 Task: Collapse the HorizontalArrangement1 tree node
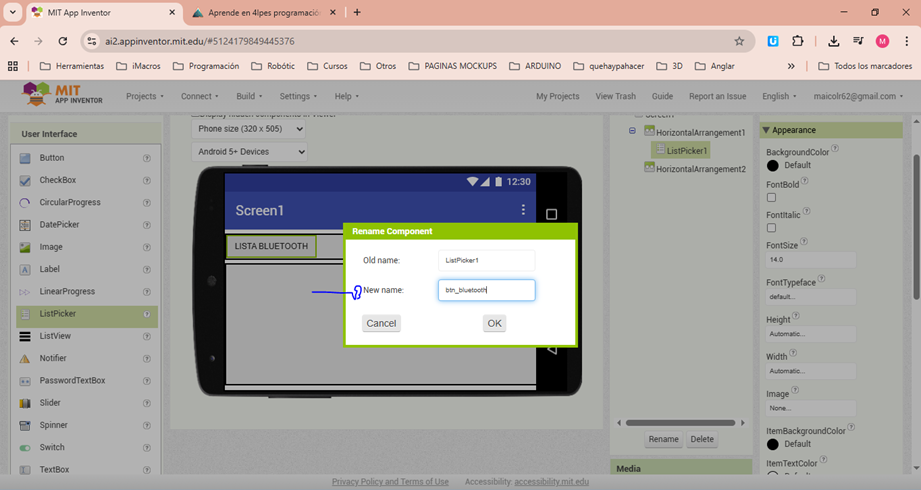tap(633, 132)
